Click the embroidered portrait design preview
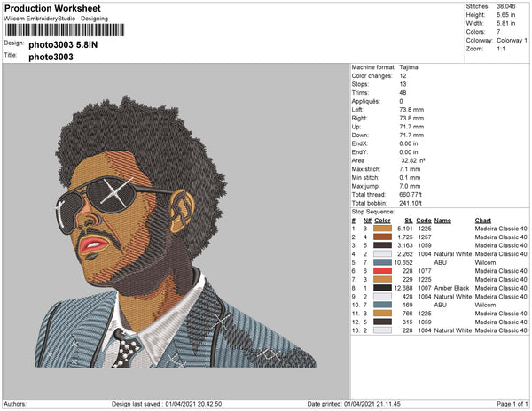The width and height of the screenshot is (532, 411). 176,232
